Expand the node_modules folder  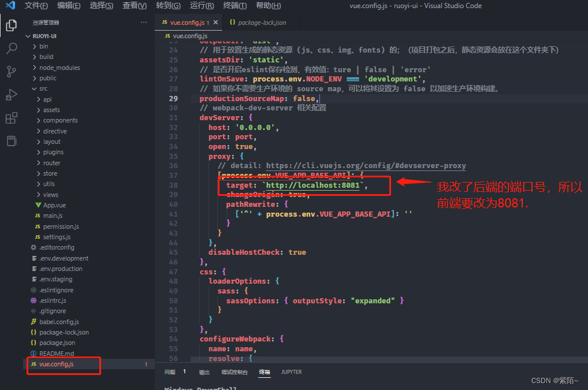35,68
